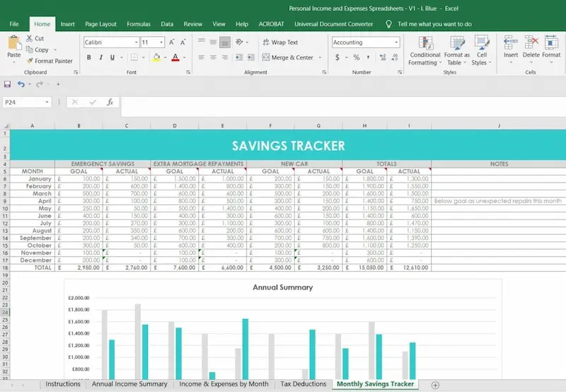Screen dimensions: 566x392
Task: Click the Select All corner triangle
Action: [6, 126]
